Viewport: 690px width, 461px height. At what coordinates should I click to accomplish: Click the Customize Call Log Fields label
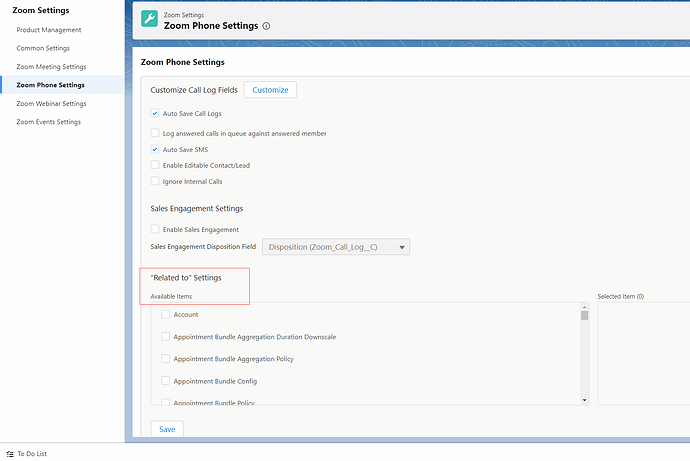(x=194, y=90)
